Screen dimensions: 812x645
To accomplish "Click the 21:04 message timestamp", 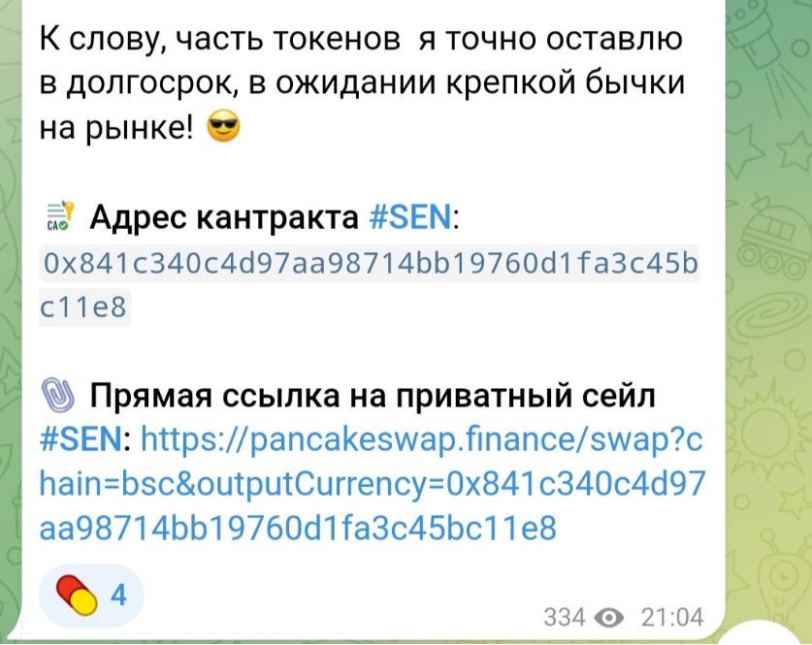I will [672, 618].
